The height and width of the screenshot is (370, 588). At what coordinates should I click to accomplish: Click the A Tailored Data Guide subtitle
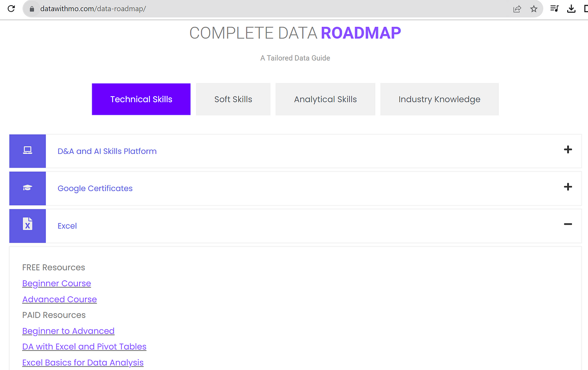pos(295,58)
